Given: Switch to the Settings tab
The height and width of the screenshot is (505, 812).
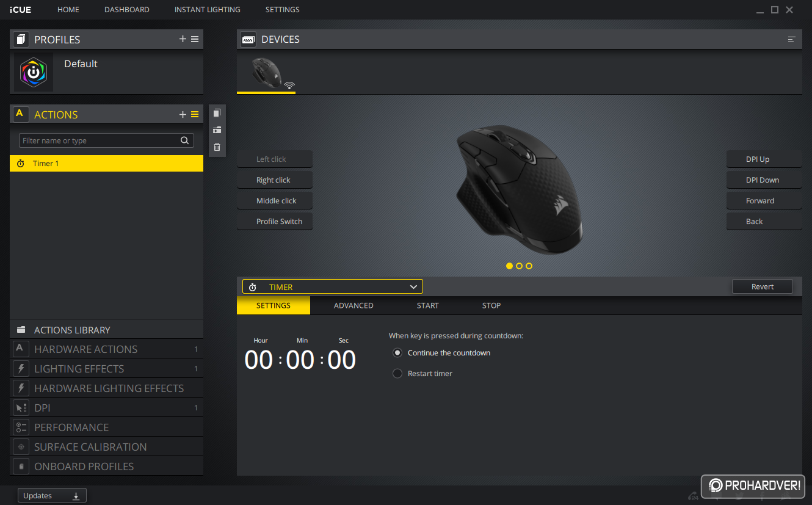Looking at the screenshot, I should click(x=274, y=306).
